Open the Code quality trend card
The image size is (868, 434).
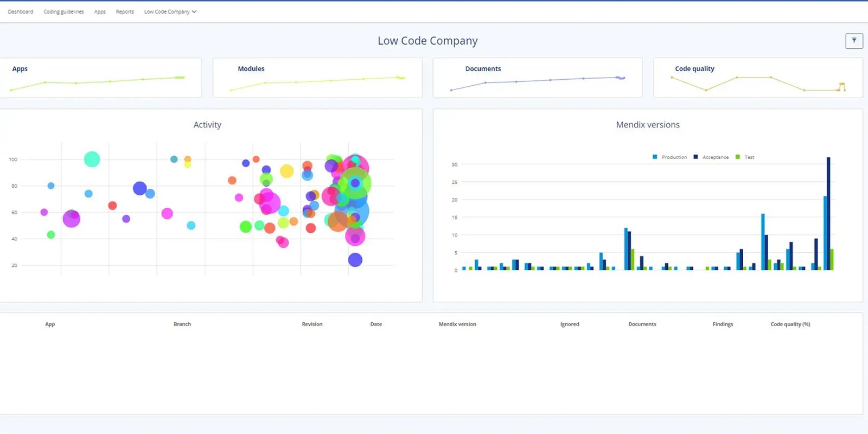758,78
